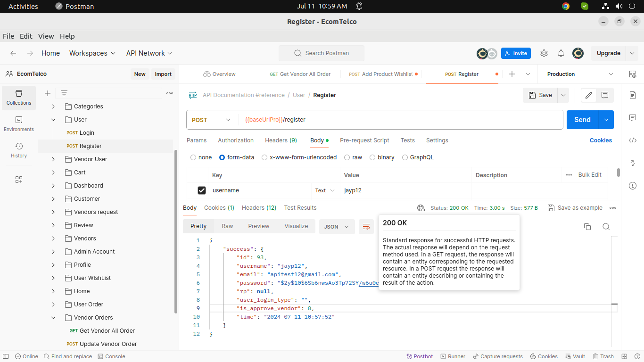Screen dimensions: 644x362
Task: Open the environment quick look icon
Action: pyautogui.click(x=633, y=74)
